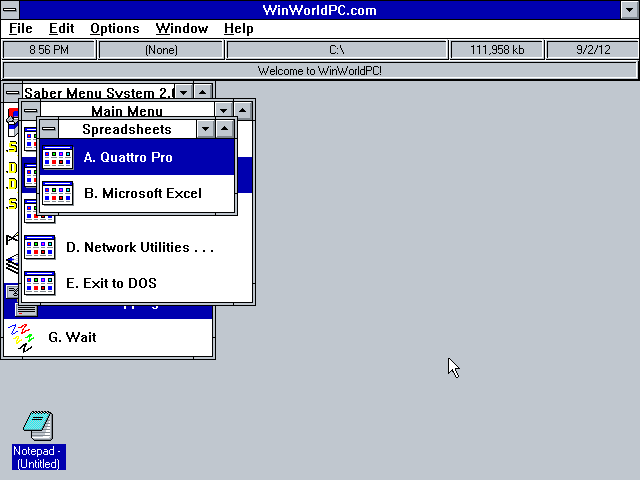Open the Help menu
The image size is (640, 480).
(239, 29)
